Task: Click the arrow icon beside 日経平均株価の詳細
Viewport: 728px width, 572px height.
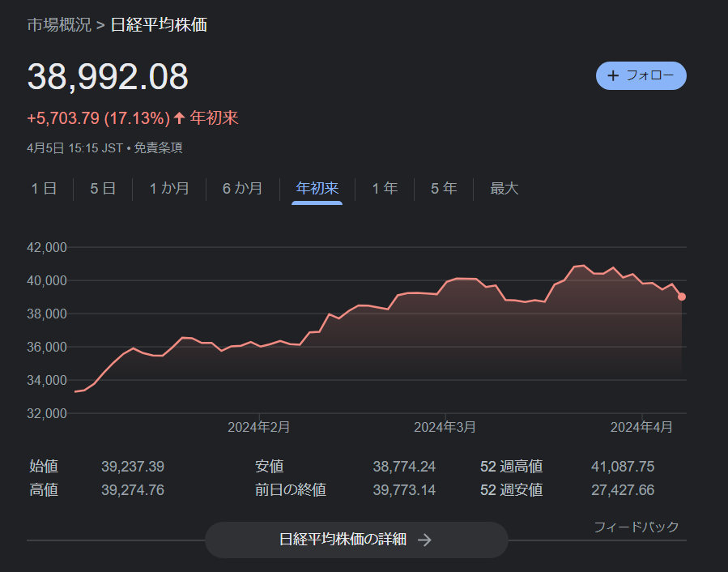Action: [x=424, y=540]
